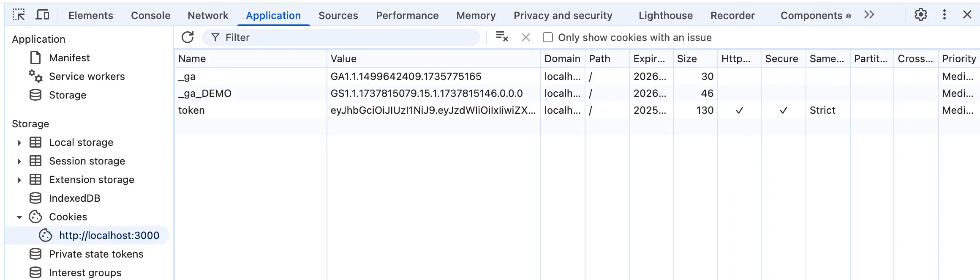
Task: Sort by the Expires column header
Action: point(651,59)
